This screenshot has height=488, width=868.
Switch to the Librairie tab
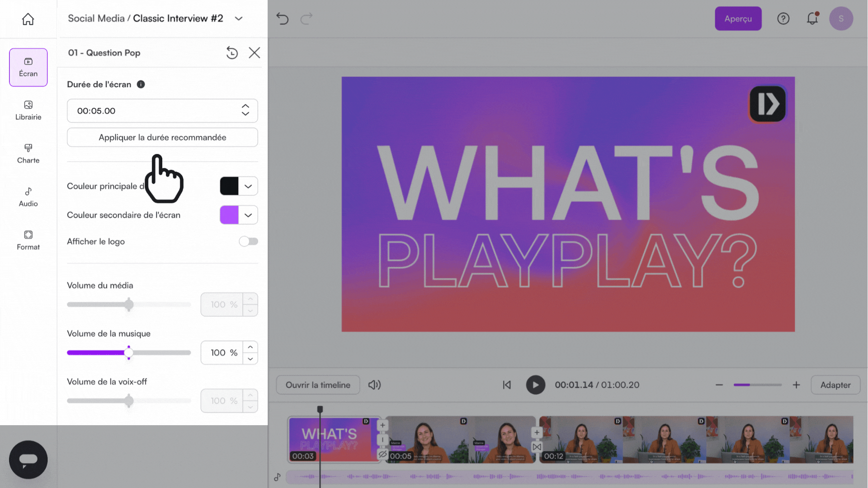[x=28, y=110]
